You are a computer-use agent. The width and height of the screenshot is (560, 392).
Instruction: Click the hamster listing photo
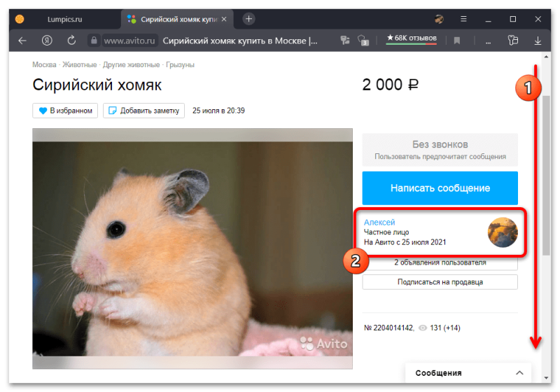pos(192,248)
